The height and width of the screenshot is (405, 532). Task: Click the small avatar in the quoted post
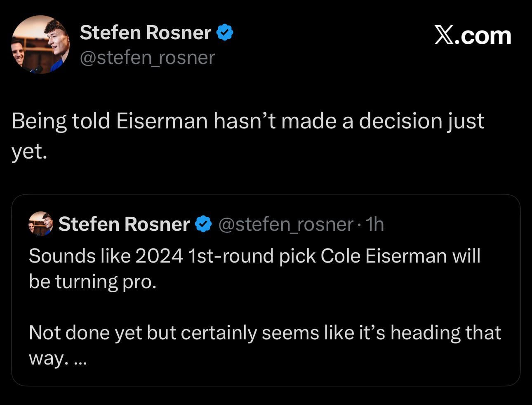(x=40, y=224)
